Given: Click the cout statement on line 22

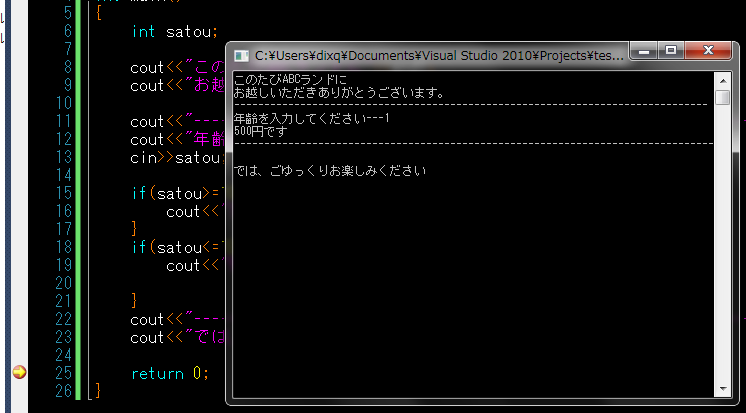Looking at the screenshot, I should 177,320.
